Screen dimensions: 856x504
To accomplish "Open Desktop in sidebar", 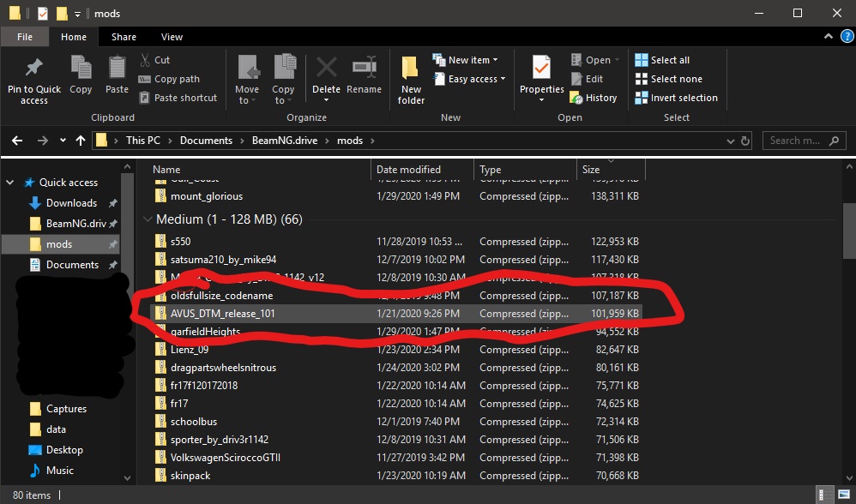I will click(57, 450).
